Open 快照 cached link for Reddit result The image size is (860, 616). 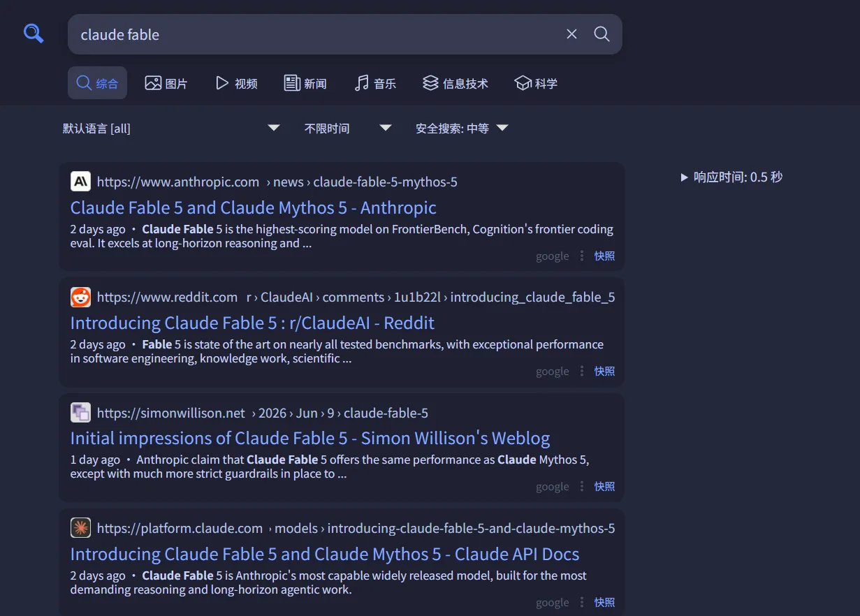coord(604,371)
